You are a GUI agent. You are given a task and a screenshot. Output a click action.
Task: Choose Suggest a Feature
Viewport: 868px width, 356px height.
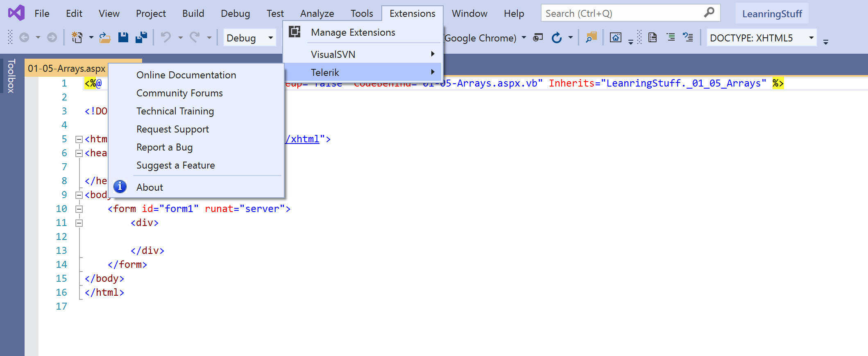point(196,165)
